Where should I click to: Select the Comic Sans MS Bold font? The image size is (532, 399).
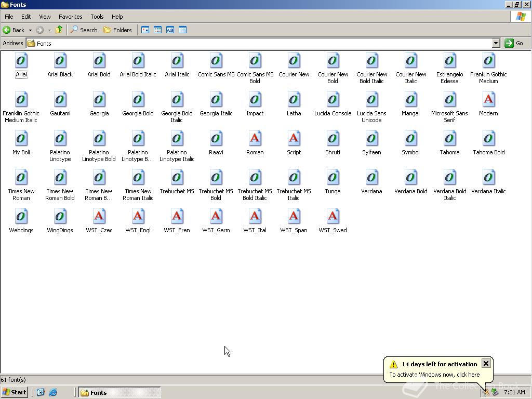coord(255,68)
